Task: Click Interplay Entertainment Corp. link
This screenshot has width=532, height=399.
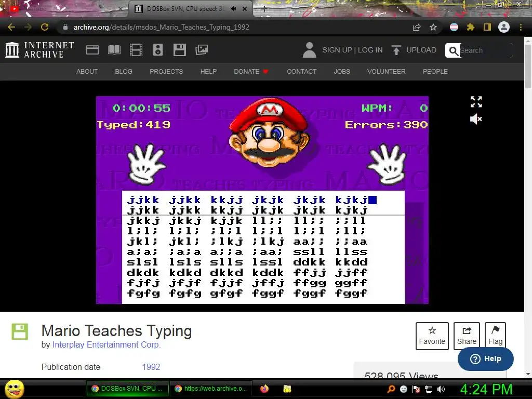Action: click(x=107, y=345)
